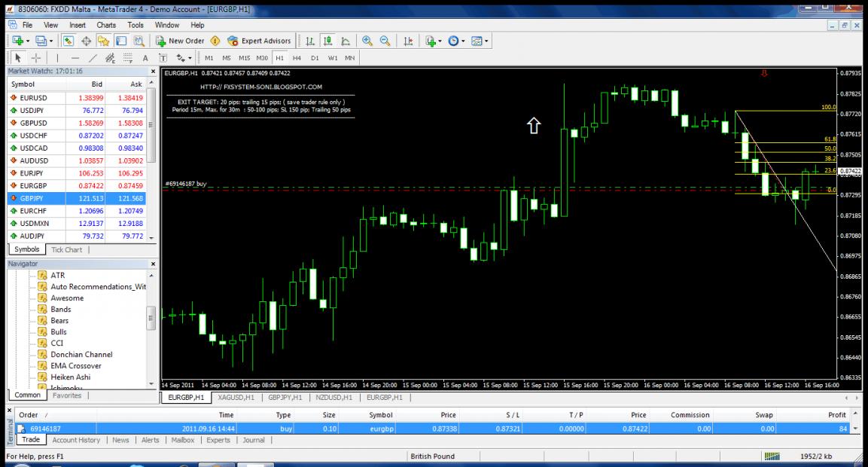Switch to the Account History tab
This screenshot has height=467, width=868.
coord(78,440)
